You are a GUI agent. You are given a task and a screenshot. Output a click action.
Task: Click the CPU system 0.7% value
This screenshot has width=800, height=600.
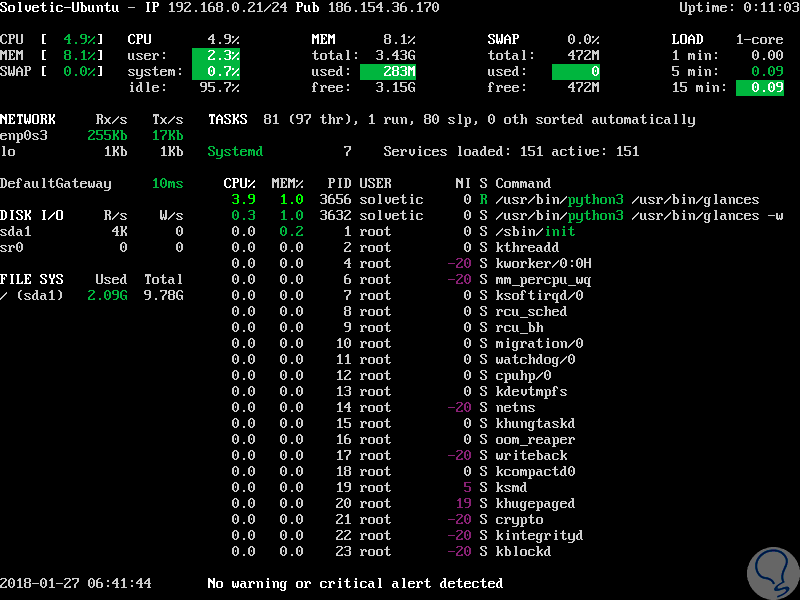tap(216, 71)
